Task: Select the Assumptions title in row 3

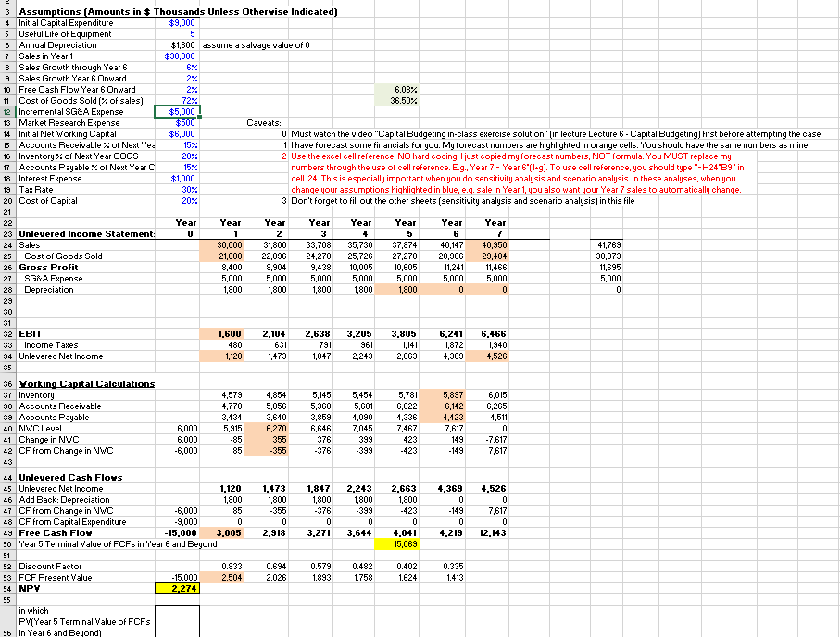Action: 178,12
